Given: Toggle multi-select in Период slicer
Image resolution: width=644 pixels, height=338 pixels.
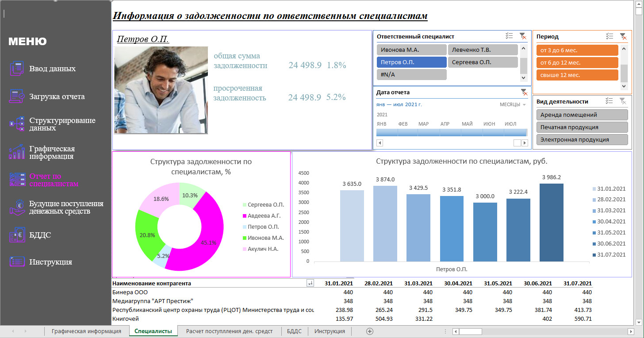Looking at the screenshot, I should point(609,37).
